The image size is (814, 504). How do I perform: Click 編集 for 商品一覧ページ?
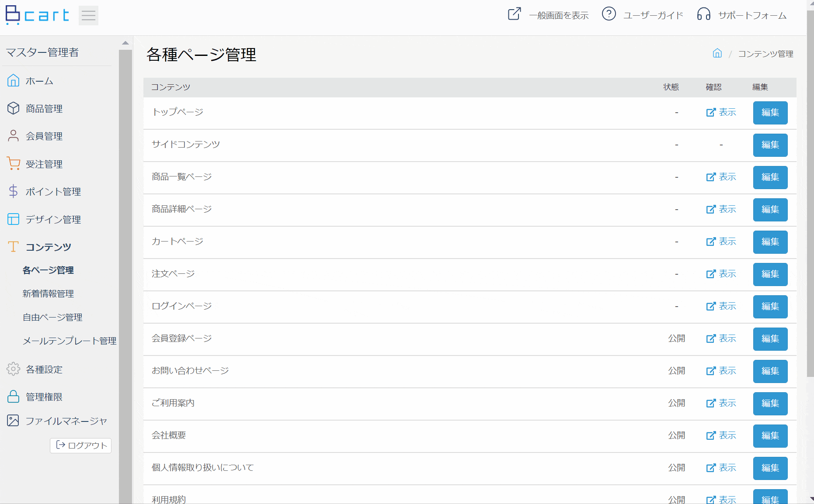770,177
